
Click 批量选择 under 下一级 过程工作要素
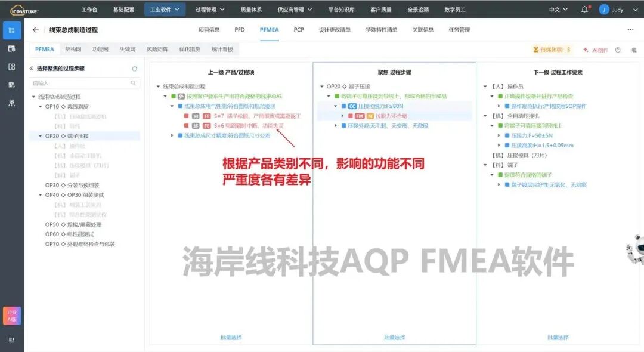click(x=558, y=338)
